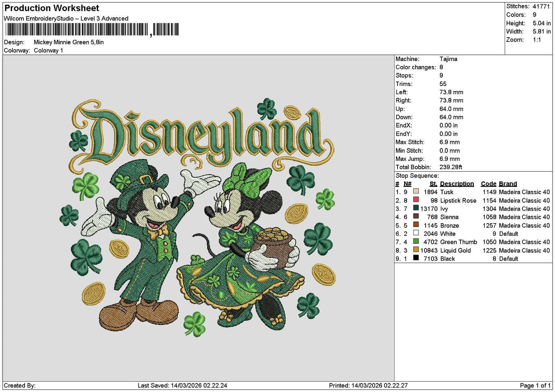Click the Ivy color swatch
Screen dimensions: 555x392
[416, 208]
